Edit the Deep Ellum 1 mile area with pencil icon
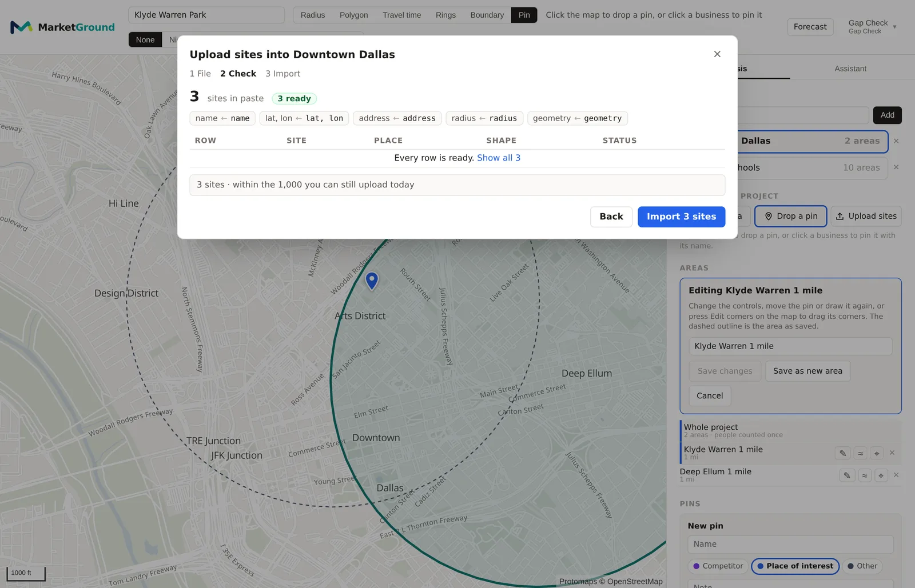 (847, 475)
